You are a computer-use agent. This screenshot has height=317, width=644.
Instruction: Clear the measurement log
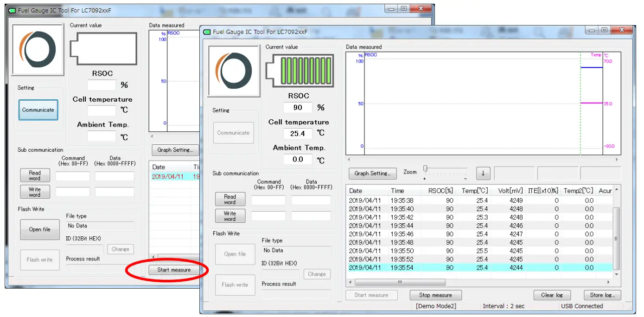point(552,295)
